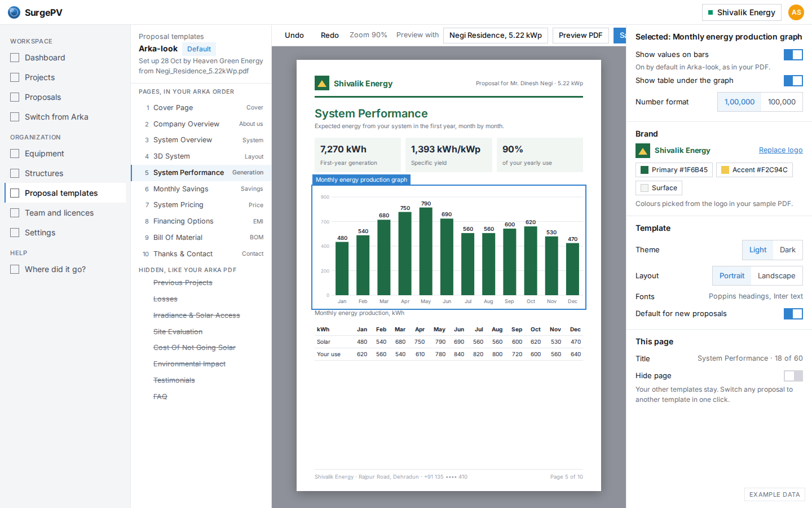This screenshot has width=812, height=508.
Task: Select the 1,00,000 number format
Action: click(739, 102)
